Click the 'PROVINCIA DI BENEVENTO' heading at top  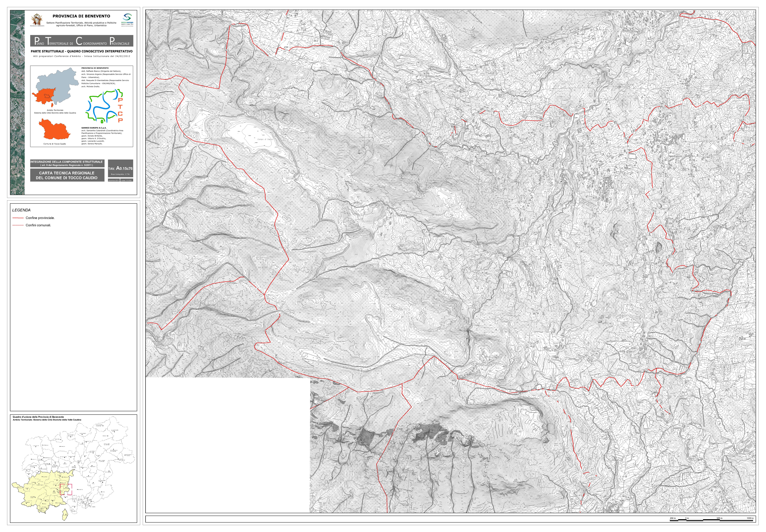81,16
